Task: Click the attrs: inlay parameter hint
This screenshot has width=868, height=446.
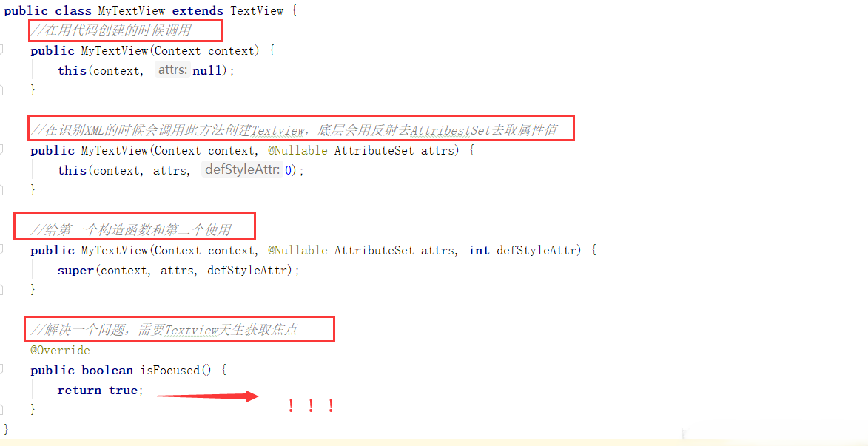Action: tap(172, 70)
